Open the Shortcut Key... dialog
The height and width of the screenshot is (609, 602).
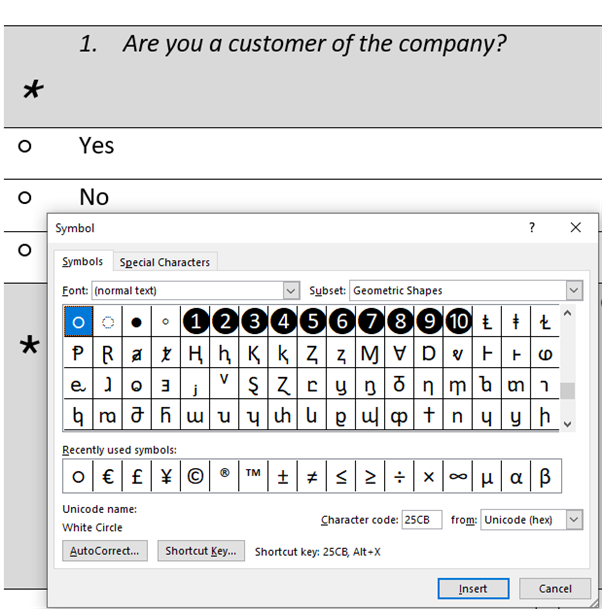[201, 551]
